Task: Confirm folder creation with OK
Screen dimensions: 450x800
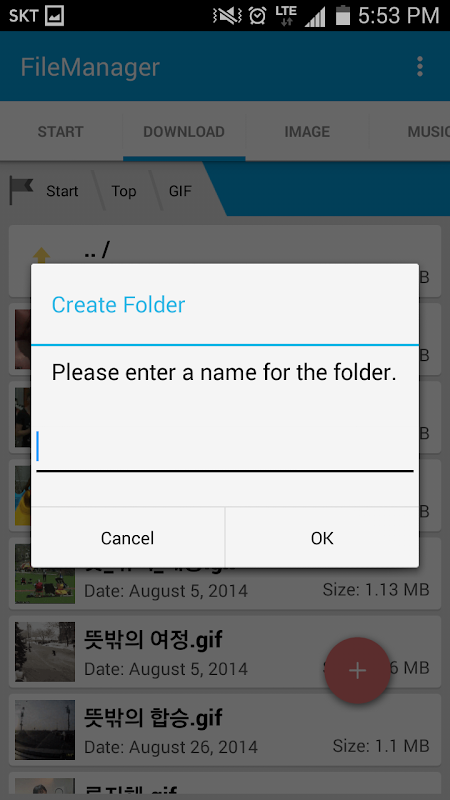Action: click(x=322, y=538)
